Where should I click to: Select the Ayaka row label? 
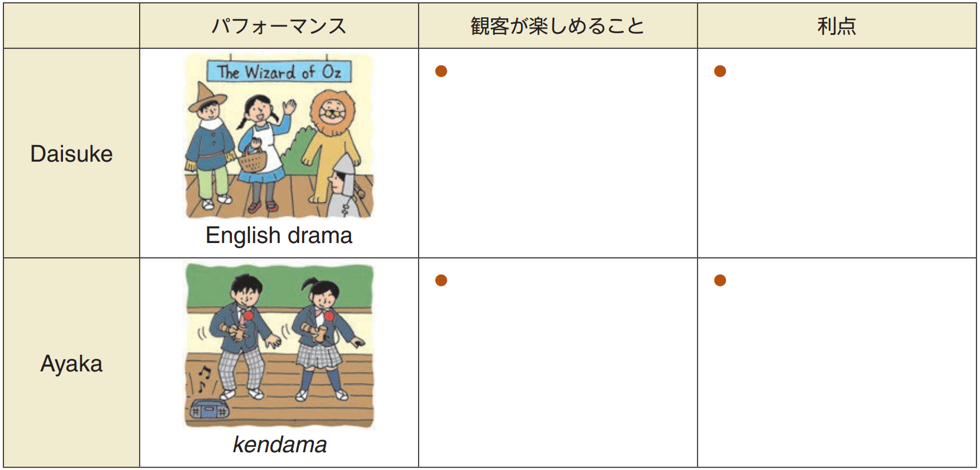tap(72, 363)
